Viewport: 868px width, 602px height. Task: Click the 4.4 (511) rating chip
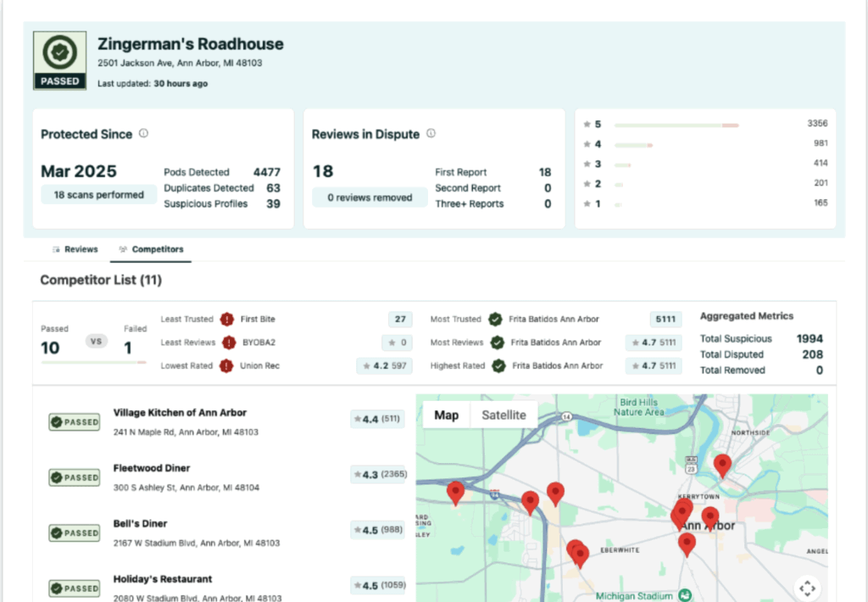(x=377, y=419)
